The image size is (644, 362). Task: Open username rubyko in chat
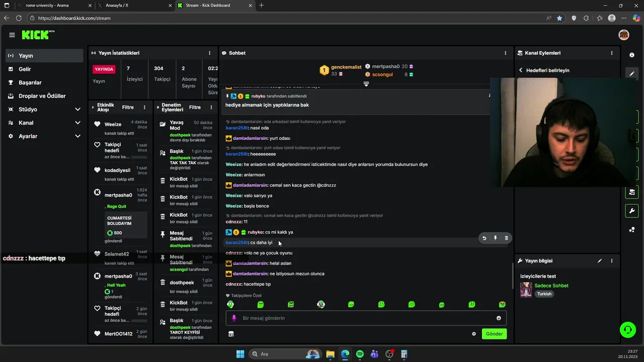pyautogui.click(x=256, y=232)
